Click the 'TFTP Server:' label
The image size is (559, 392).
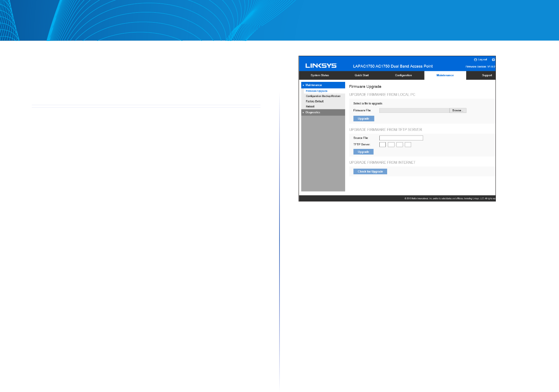(362, 144)
